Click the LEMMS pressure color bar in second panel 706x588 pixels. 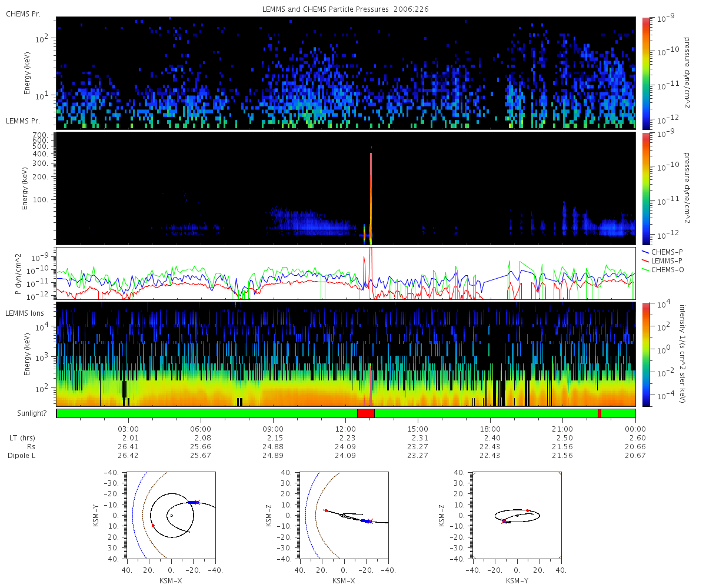(647, 188)
